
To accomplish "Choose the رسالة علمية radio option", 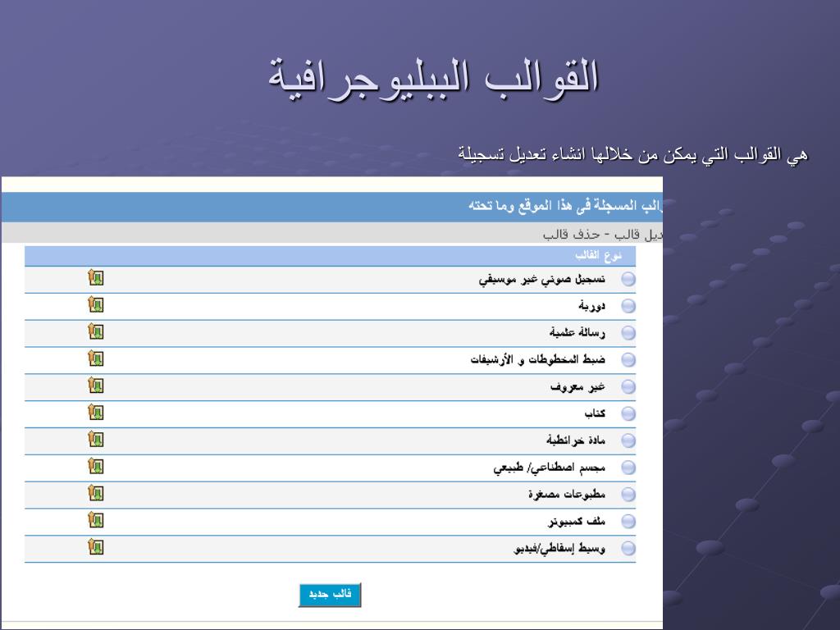I will [x=628, y=333].
